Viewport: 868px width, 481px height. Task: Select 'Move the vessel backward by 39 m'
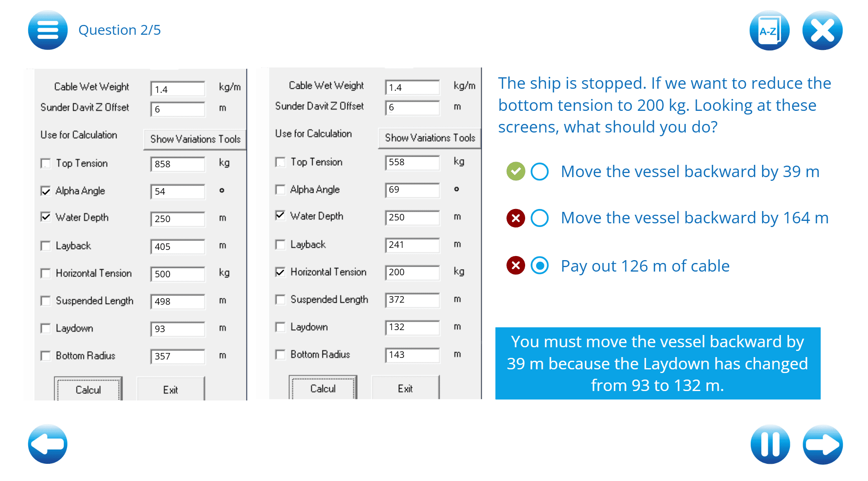click(x=539, y=172)
